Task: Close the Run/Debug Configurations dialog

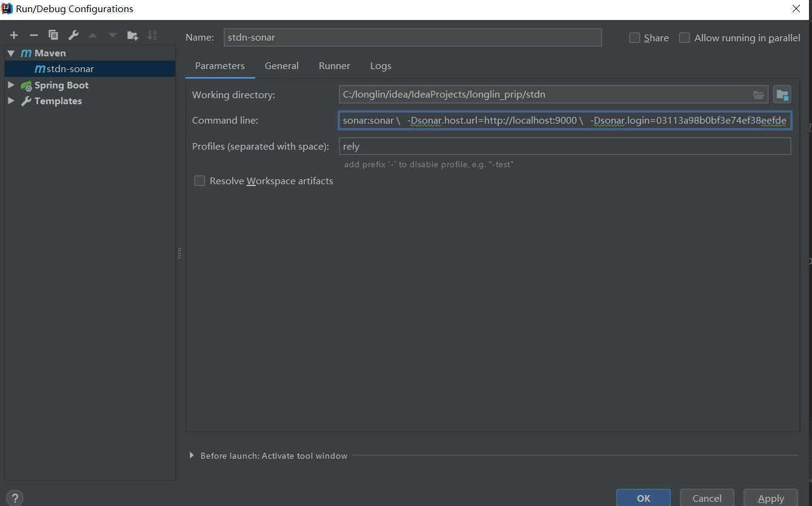Action: [796, 8]
